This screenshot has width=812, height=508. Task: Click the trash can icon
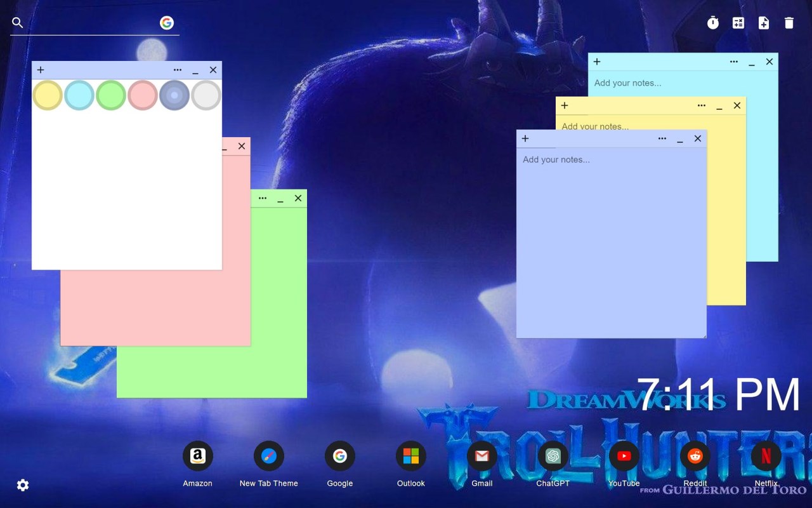coord(789,23)
